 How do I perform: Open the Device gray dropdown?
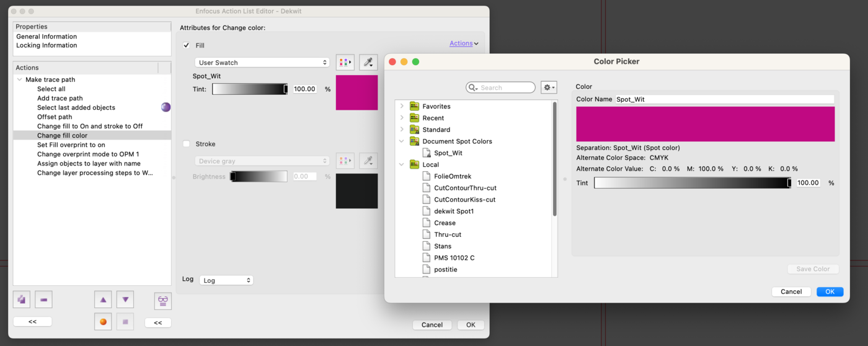pyautogui.click(x=262, y=161)
